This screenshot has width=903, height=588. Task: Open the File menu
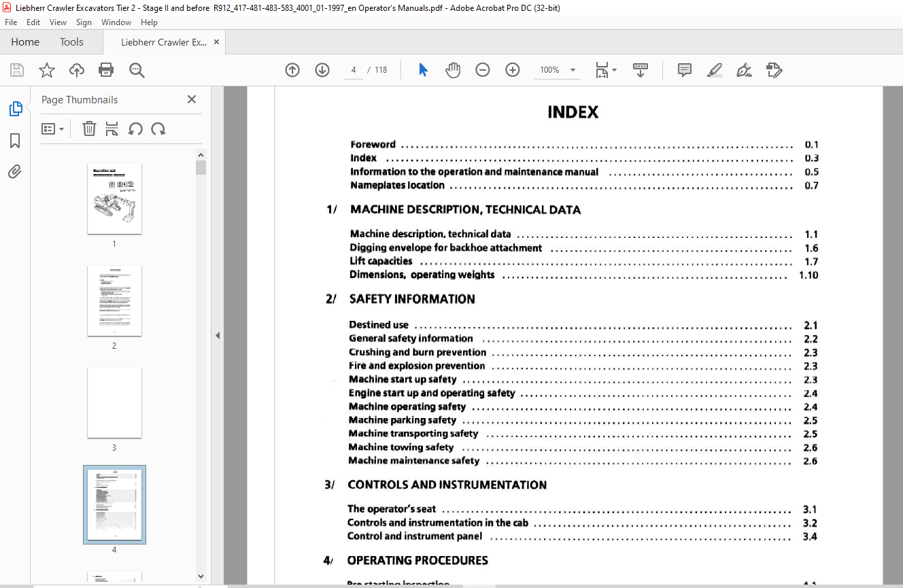point(11,22)
